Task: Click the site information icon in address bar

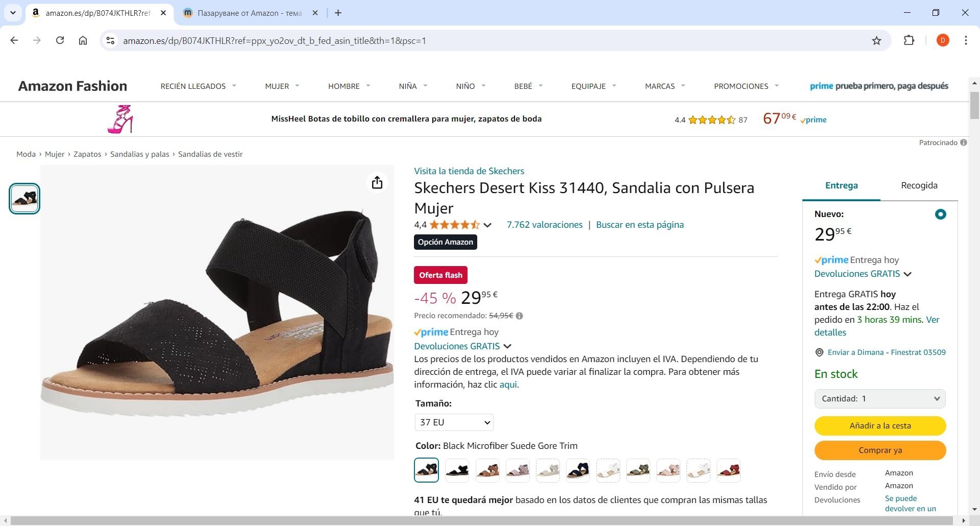Action: click(110, 40)
